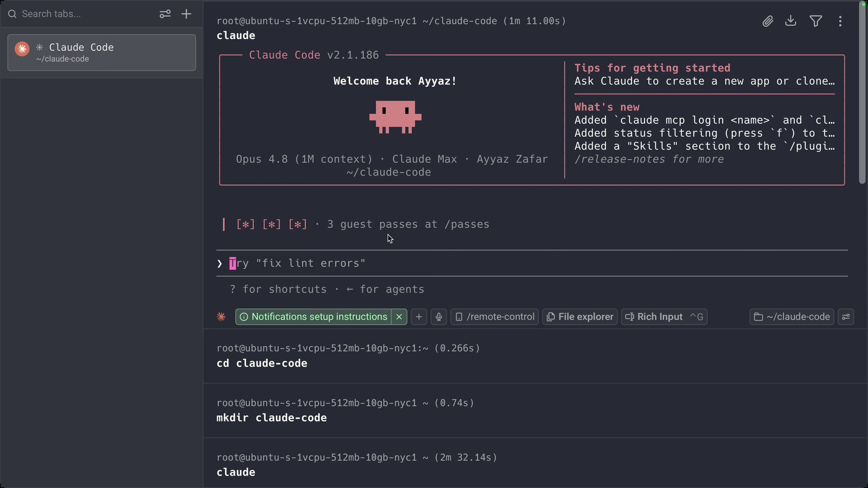868x488 pixels.
Task: Open the filter funnel icon
Action: pyautogui.click(x=816, y=21)
